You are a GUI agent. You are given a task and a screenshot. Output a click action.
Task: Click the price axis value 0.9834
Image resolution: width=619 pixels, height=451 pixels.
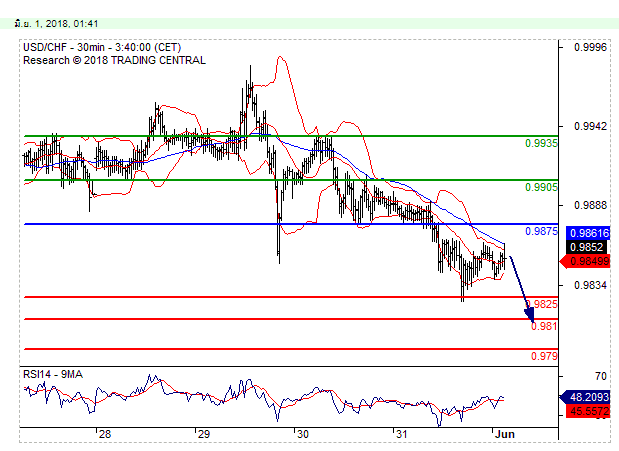pos(590,285)
